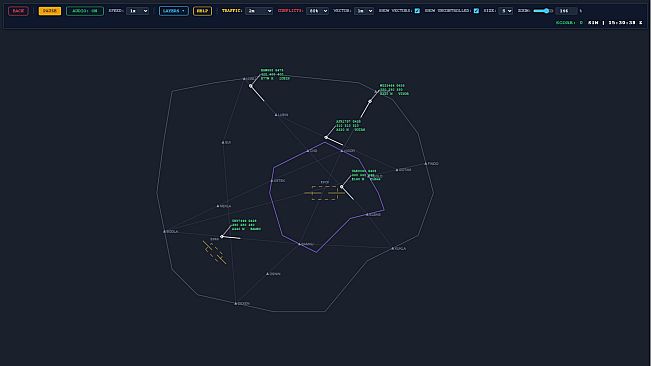
Task: Select the aircraft blip near the northwest boundary
Action: [x=250, y=86]
